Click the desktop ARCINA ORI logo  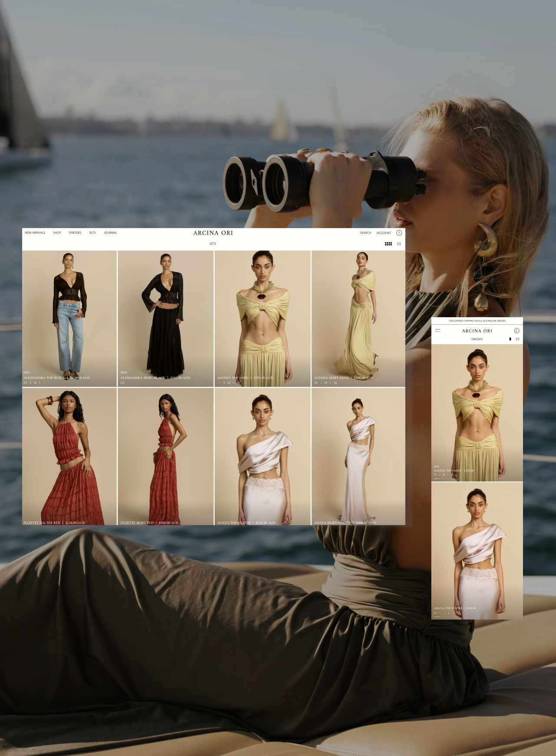[213, 233]
